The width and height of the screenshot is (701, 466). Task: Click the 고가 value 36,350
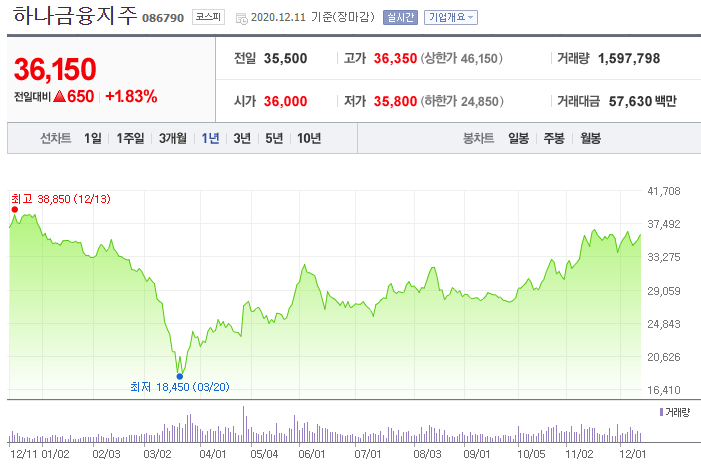[x=395, y=59]
